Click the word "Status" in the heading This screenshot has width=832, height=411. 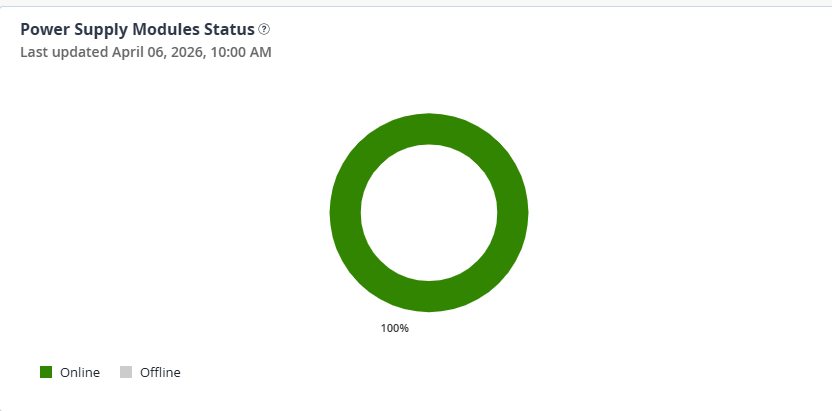(x=229, y=30)
